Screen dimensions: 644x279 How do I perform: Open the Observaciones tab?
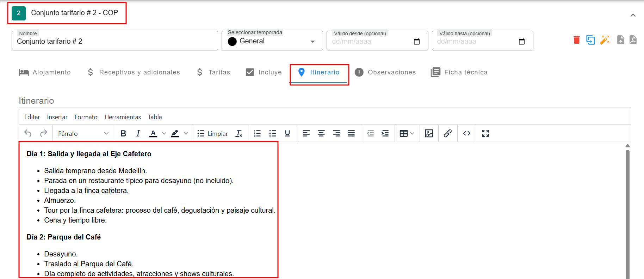tap(385, 72)
